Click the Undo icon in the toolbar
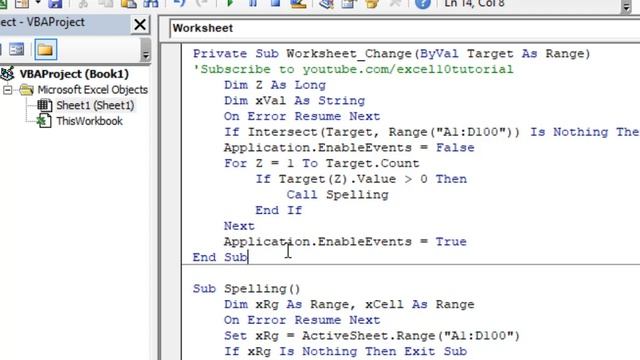This screenshot has height=360, width=640. coord(179,4)
